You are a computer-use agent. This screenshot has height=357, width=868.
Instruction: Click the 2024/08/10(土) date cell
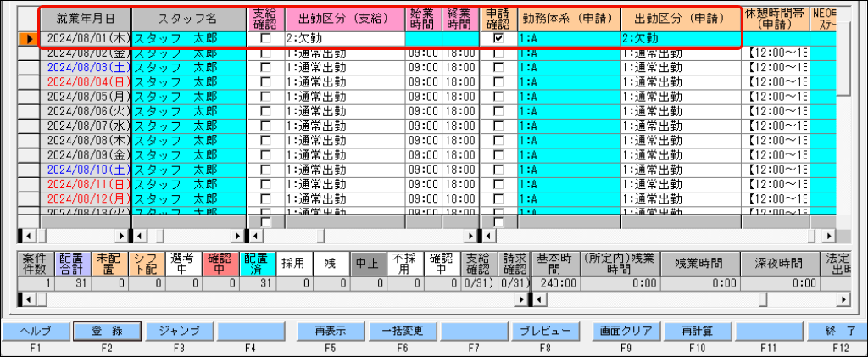[86, 169]
